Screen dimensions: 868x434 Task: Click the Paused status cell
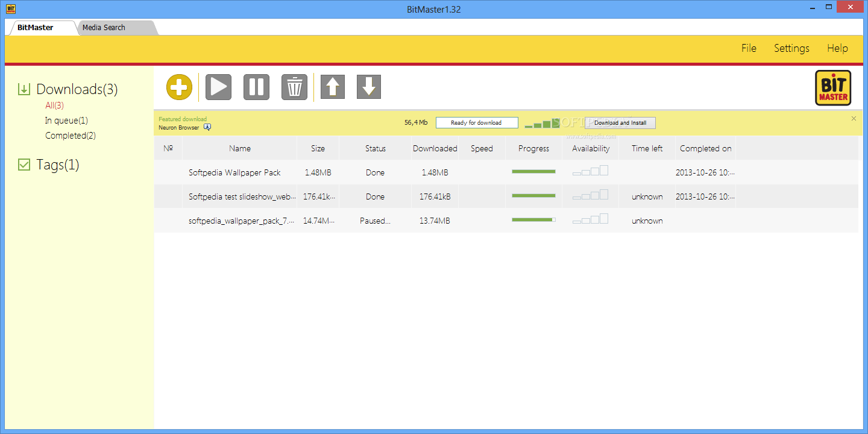376,221
